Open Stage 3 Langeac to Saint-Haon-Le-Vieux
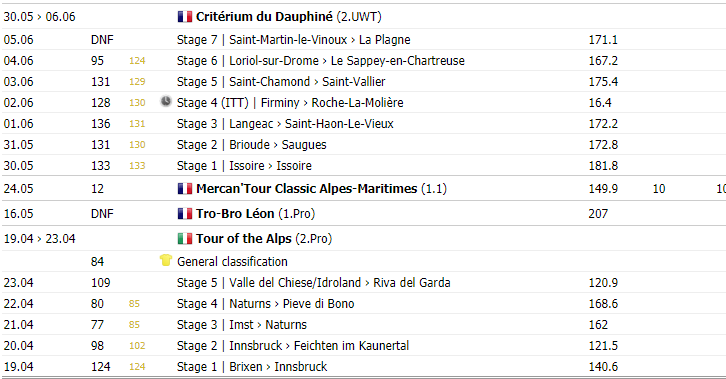726x379 pixels. point(285,124)
